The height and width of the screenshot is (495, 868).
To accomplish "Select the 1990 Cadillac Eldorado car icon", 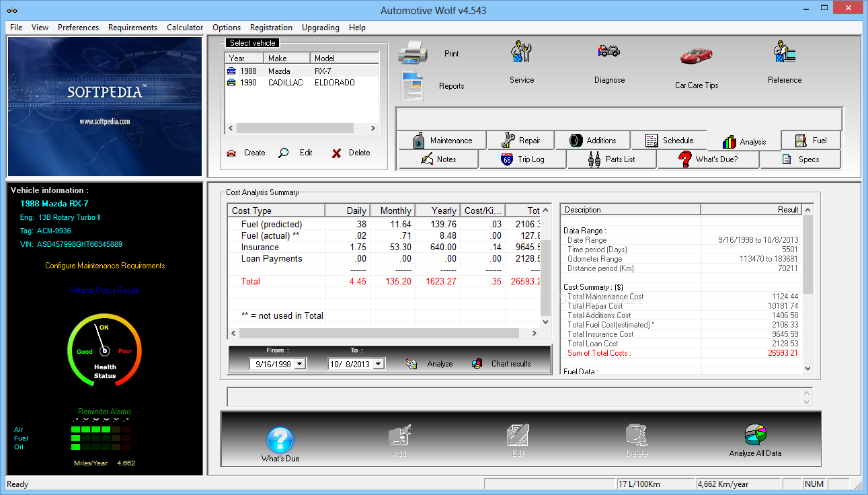I will point(231,83).
